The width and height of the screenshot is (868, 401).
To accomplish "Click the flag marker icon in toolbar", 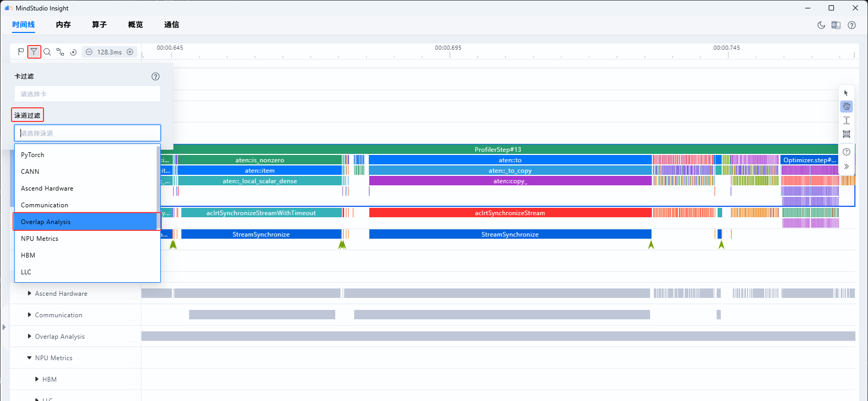I will [x=21, y=52].
